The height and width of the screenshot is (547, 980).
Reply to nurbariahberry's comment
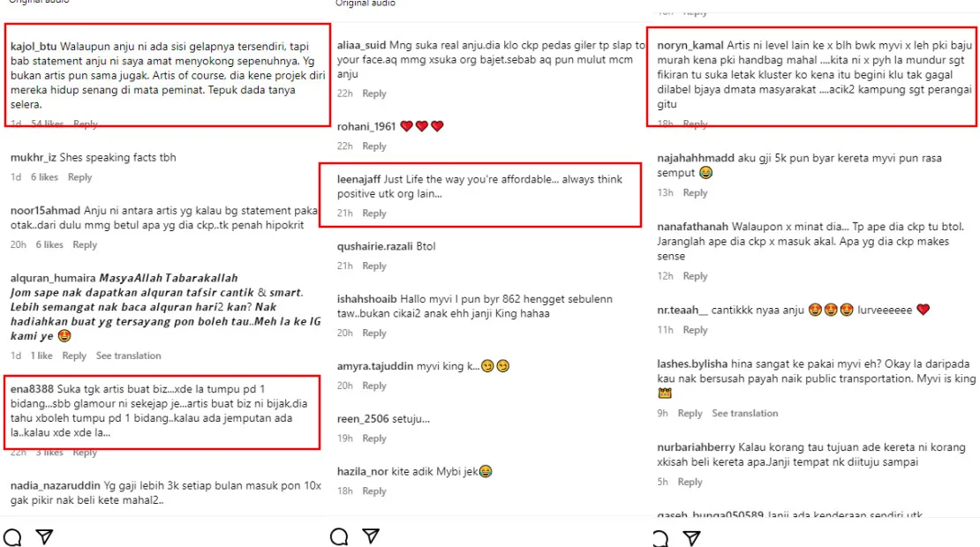pos(690,483)
